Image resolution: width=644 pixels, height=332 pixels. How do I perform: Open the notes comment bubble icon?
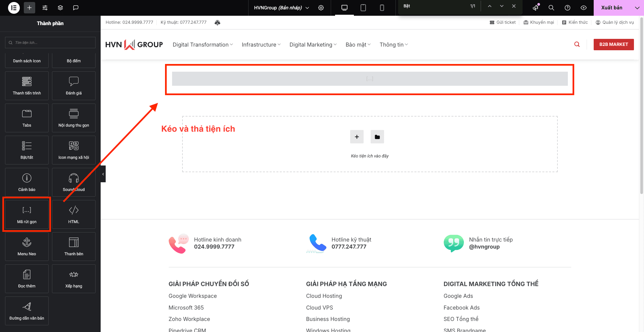[75, 7]
